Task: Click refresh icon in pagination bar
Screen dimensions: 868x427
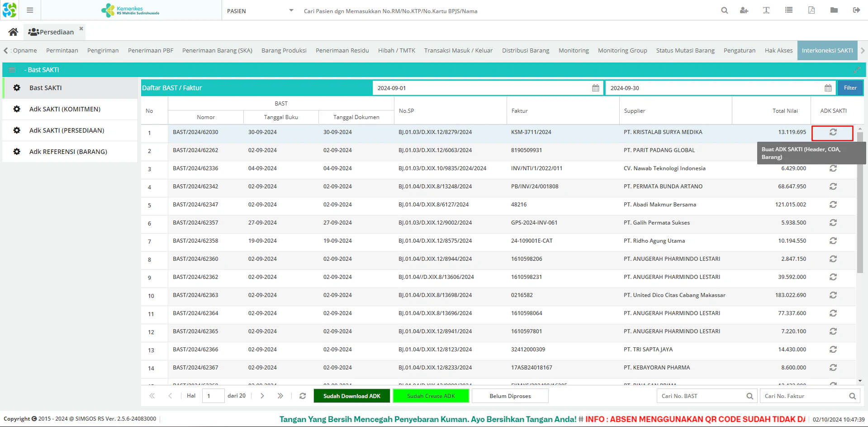Action: (x=303, y=396)
